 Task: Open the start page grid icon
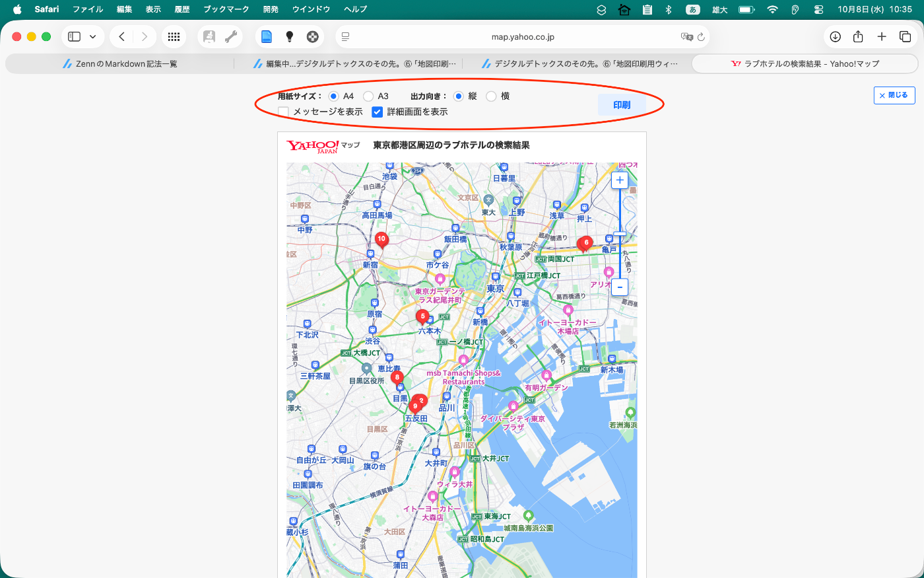pos(174,37)
